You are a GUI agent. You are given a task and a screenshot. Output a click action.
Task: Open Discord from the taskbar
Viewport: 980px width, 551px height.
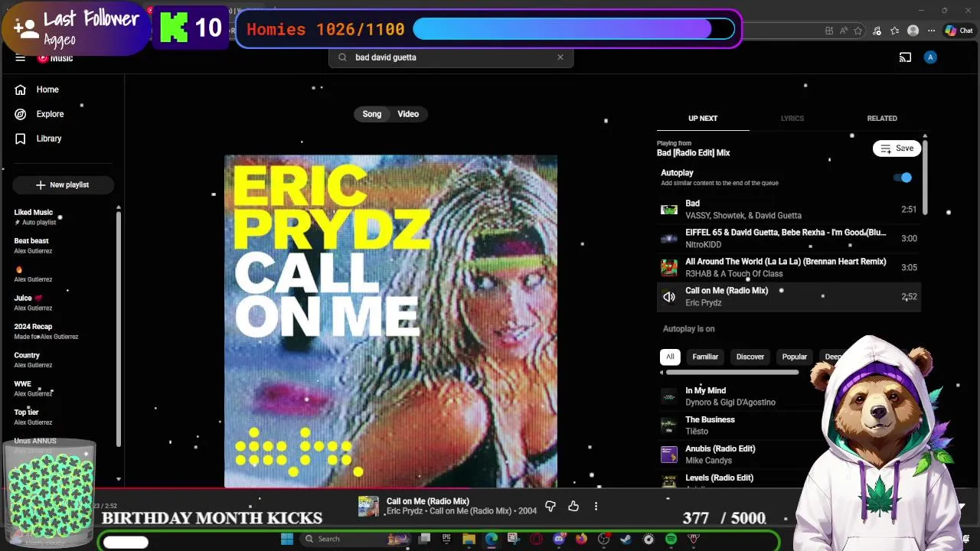tap(559, 540)
